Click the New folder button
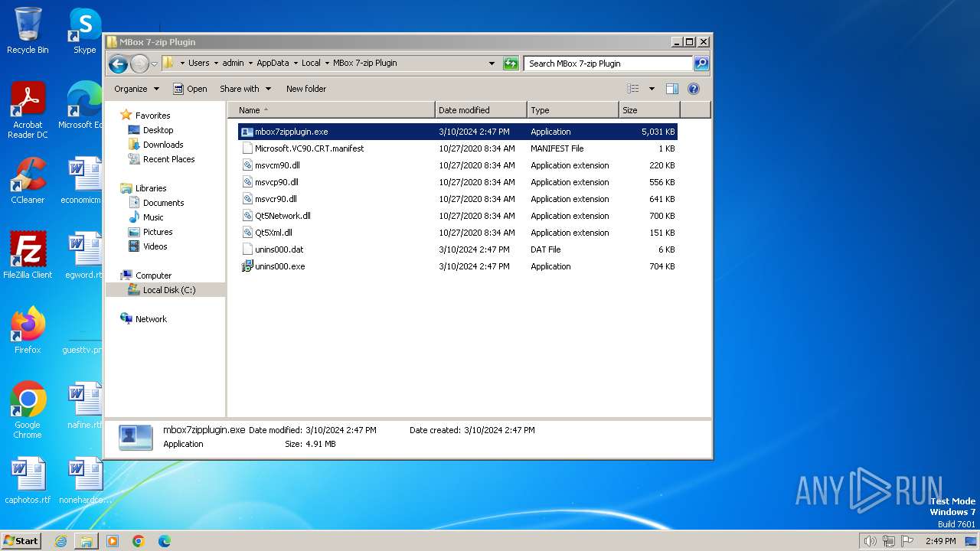 (x=306, y=89)
